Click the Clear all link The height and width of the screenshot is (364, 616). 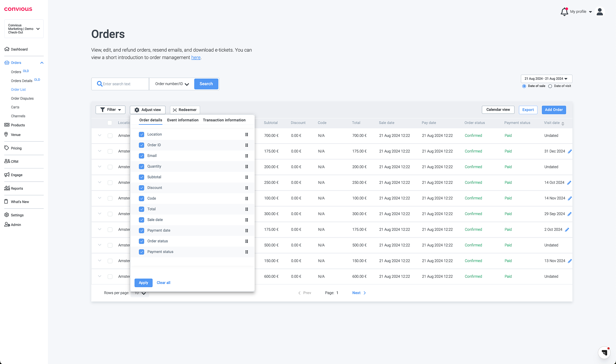pyautogui.click(x=163, y=283)
